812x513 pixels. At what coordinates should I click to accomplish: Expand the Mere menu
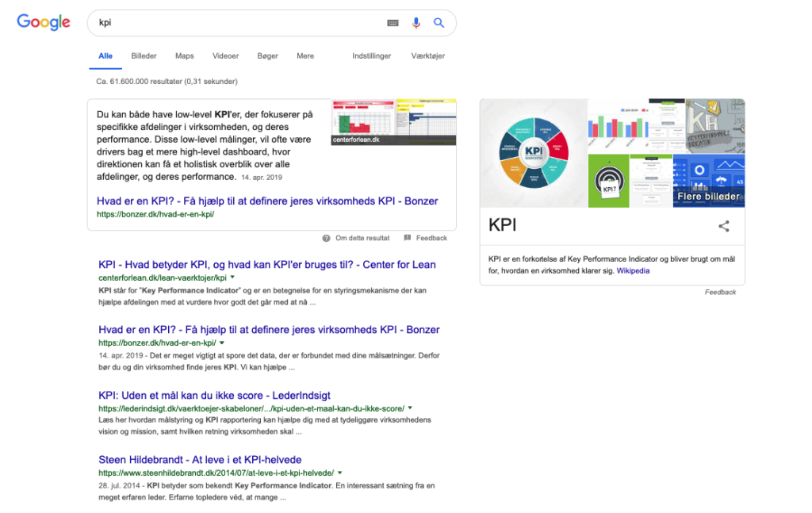pyautogui.click(x=305, y=56)
